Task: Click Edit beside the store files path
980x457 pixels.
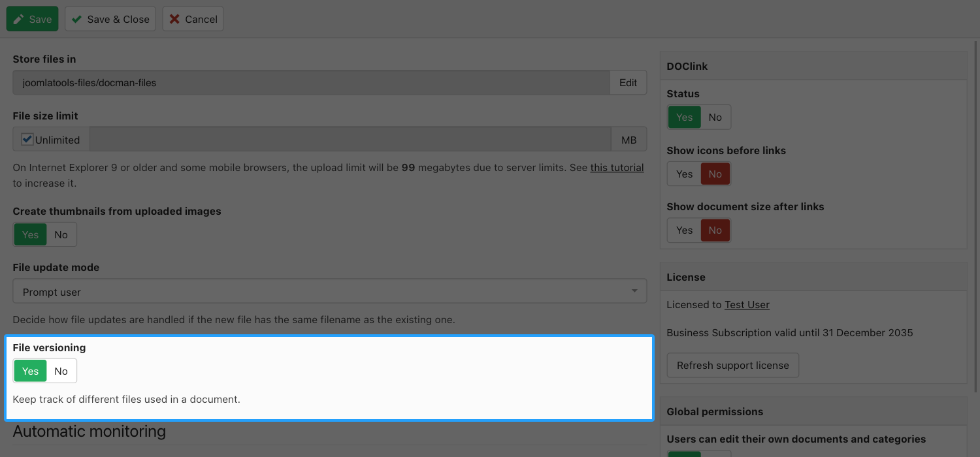Action: coord(628,83)
